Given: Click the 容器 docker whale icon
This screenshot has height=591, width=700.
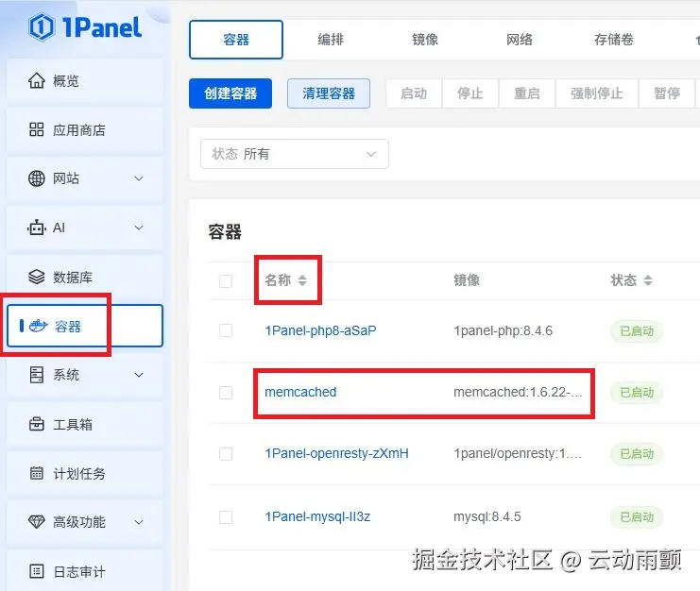Looking at the screenshot, I should click(39, 326).
